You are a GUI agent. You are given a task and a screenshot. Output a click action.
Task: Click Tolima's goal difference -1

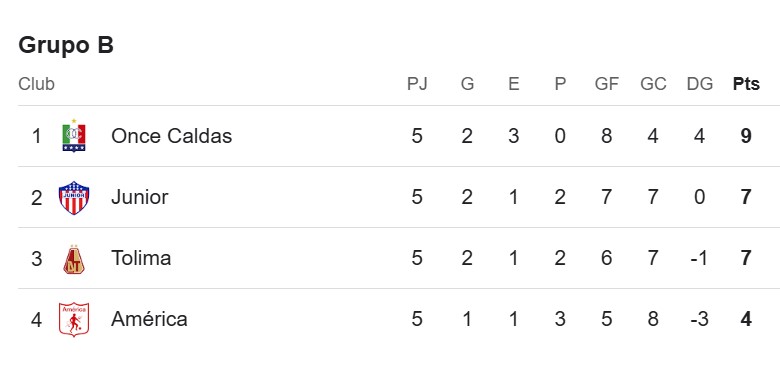(x=699, y=258)
